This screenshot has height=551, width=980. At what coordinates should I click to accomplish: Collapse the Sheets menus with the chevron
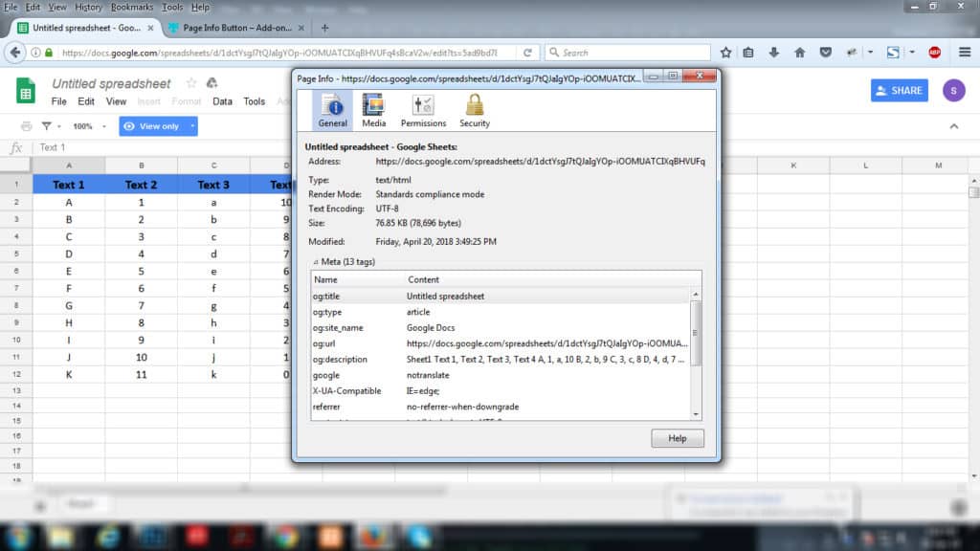pos(954,126)
